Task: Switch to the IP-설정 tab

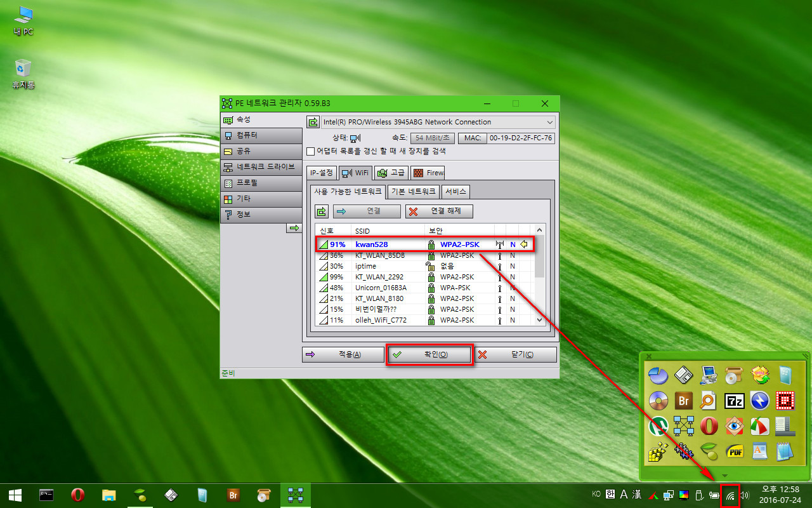Action: [321, 173]
